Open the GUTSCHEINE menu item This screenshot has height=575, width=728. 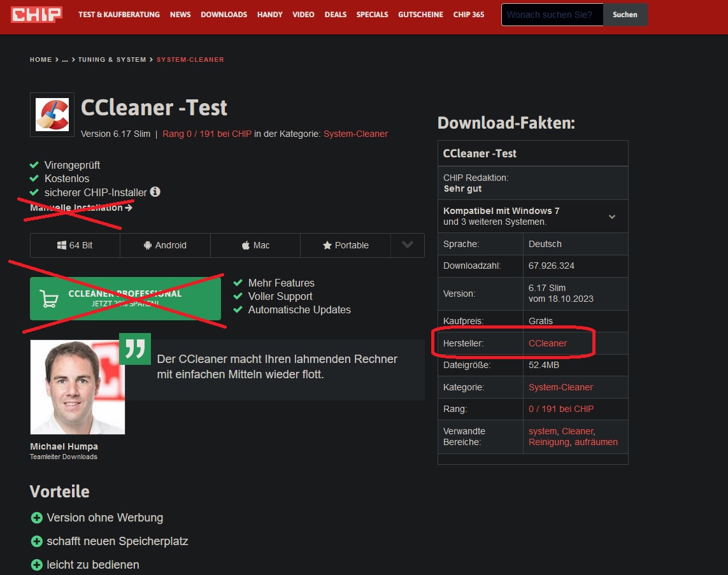coord(420,15)
